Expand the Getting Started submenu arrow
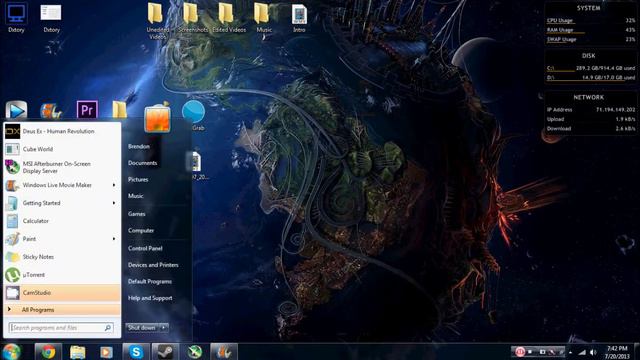Viewport: 640px width, 360px height. coord(114,203)
